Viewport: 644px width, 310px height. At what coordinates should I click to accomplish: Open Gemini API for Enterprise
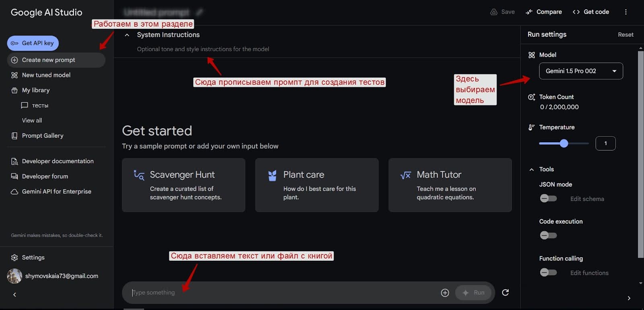coord(56,191)
